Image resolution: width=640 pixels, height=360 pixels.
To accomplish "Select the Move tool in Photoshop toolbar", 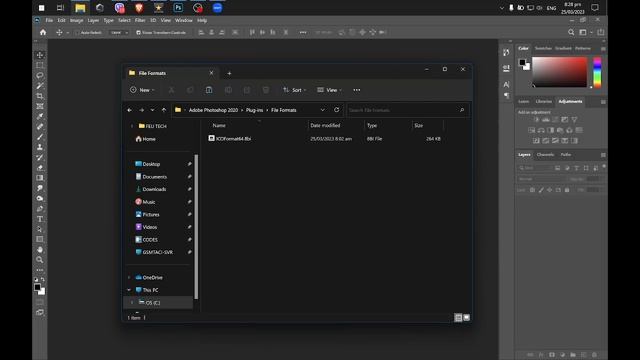I will 40,55.
